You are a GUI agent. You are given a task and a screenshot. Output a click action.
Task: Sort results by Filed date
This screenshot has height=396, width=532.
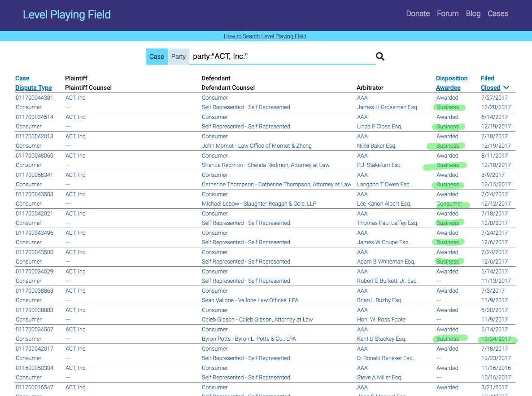click(x=488, y=79)
